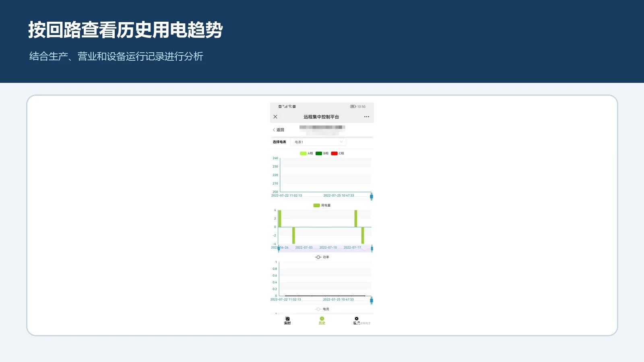Click the first 用电量 bar near 2022-06-26
644x362 pixels.
(280, 218)
